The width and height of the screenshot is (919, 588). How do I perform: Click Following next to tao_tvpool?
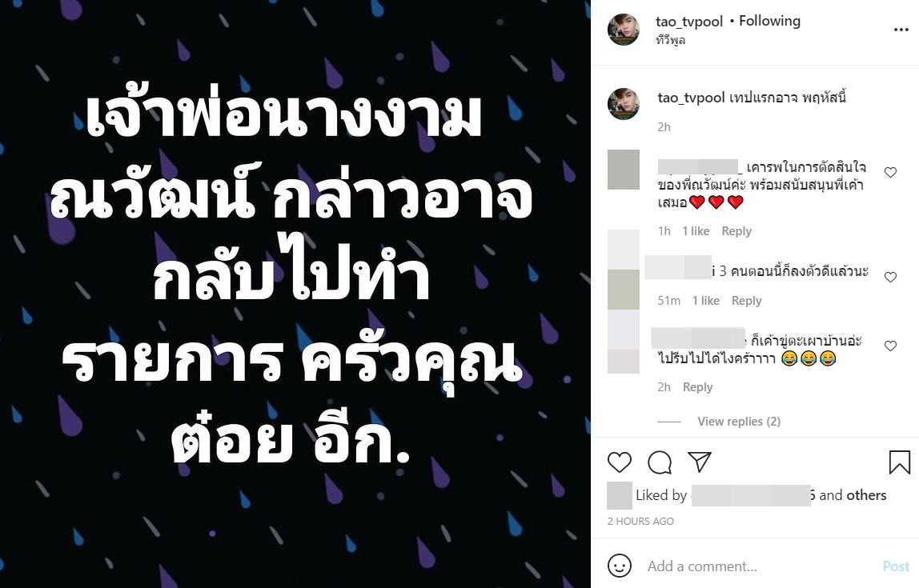[x=769, y=21]
